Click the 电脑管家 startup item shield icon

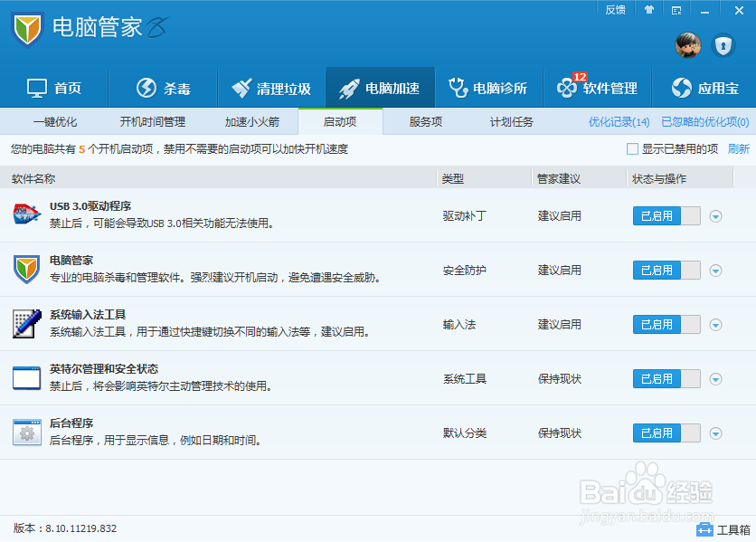(27, 269)
